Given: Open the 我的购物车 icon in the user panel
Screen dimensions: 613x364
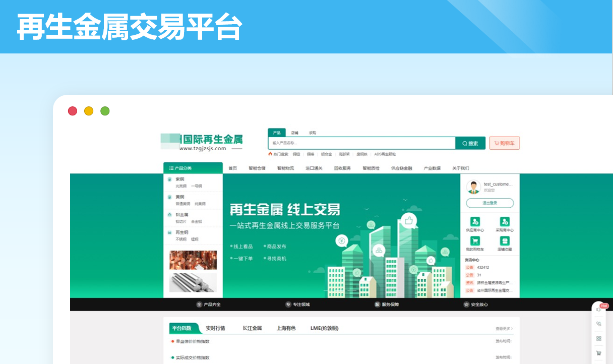Looking at the screenshot, I should pyautogui.click(x=475, y=241).
